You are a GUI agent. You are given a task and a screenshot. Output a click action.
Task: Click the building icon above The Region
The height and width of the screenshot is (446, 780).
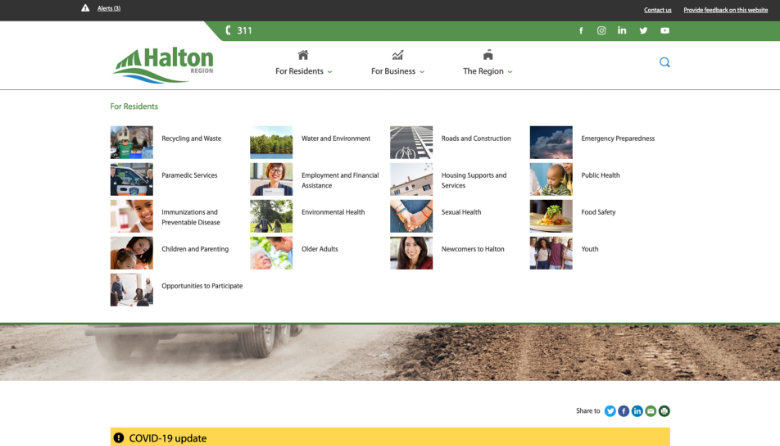(488, 55)
